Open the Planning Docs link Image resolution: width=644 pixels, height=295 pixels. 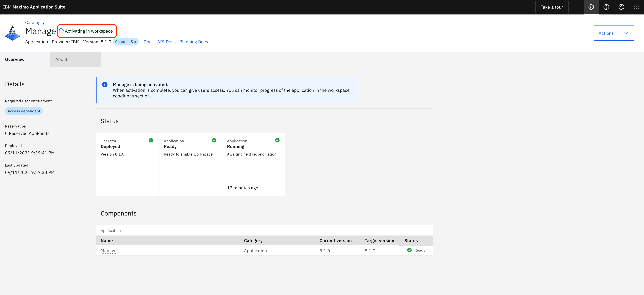coord(194,42)
